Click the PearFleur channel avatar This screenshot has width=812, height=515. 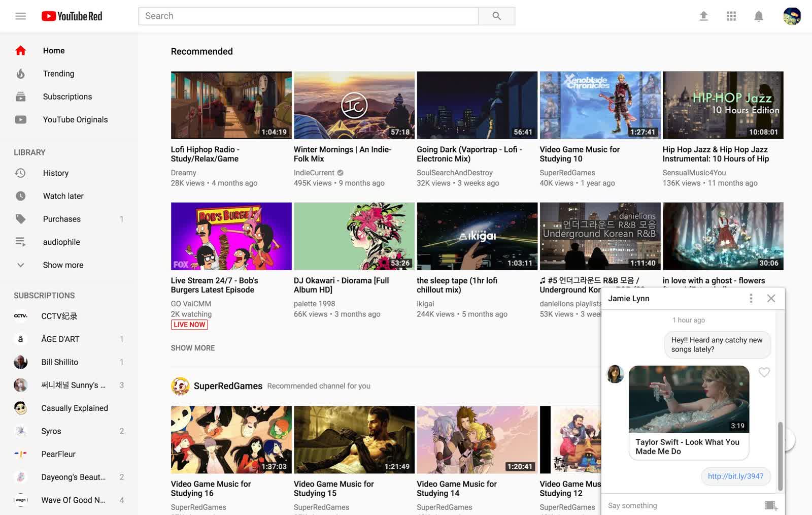click(x=20, y=454)
